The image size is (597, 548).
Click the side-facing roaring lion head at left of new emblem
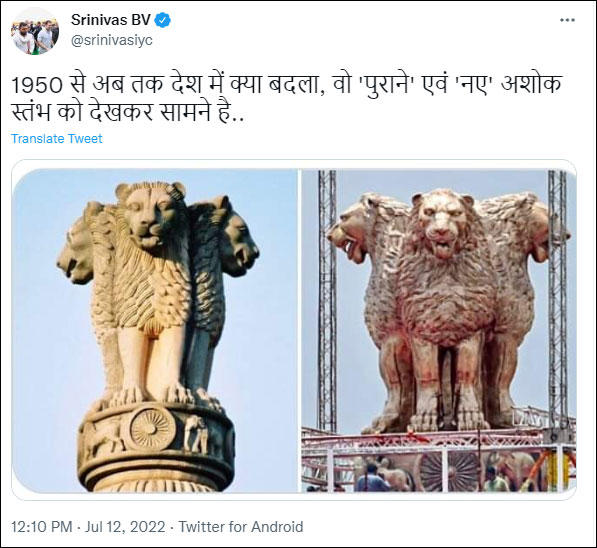pyautogui.click(x=348, y=234)
